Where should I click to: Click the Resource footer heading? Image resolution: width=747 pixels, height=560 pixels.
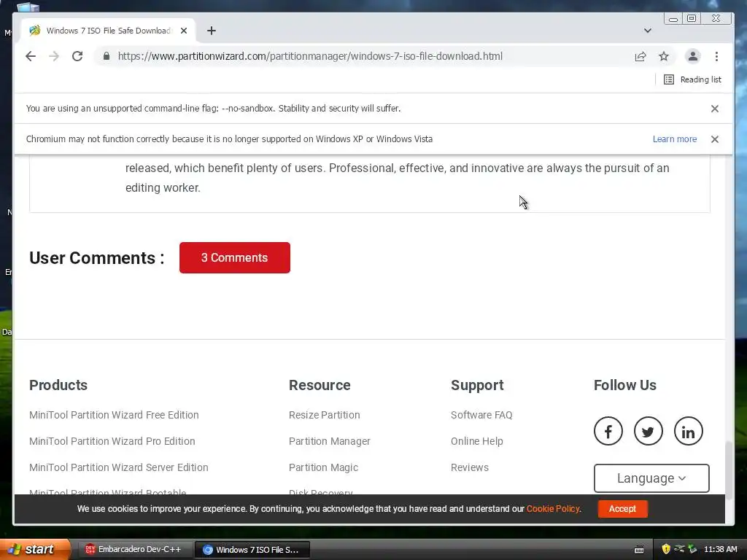pos(320,385)
